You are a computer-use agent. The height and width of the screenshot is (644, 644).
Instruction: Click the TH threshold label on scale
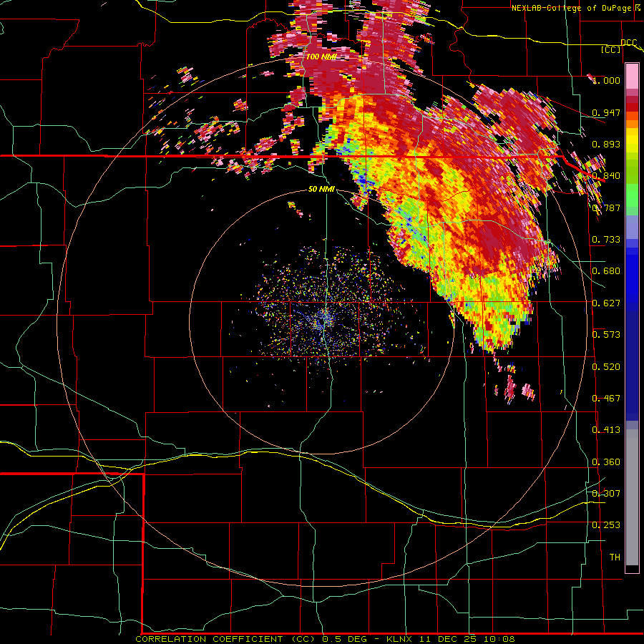point(615,557)
